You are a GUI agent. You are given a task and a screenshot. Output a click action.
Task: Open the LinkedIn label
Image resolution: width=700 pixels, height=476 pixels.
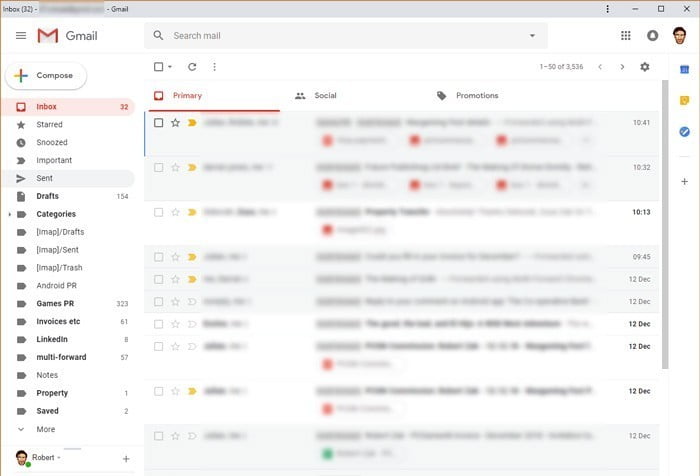click(x=68, y=339)
